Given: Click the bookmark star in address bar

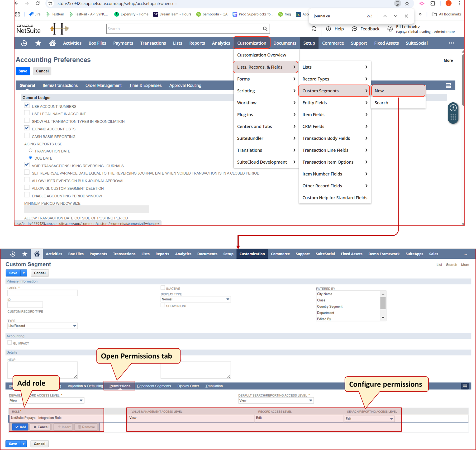Looking at the screenshot, I should pyautogui.click(x=407, y=3).
